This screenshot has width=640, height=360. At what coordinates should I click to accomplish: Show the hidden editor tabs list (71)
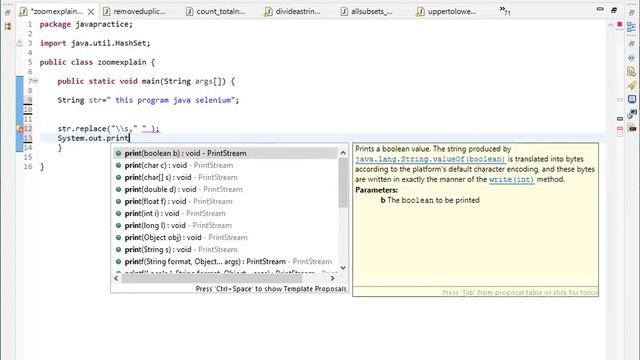pyautogui.click(x=504, y=11)
